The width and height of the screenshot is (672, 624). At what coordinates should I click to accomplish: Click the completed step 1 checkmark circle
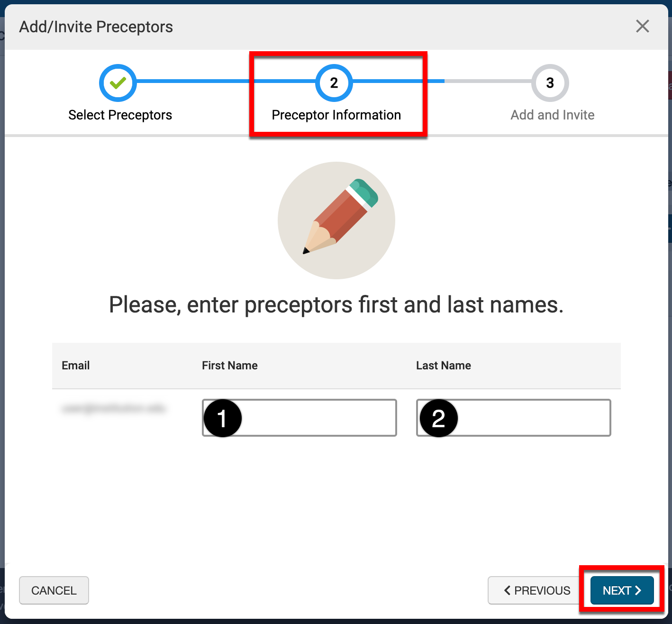click(x=118, y=83)
